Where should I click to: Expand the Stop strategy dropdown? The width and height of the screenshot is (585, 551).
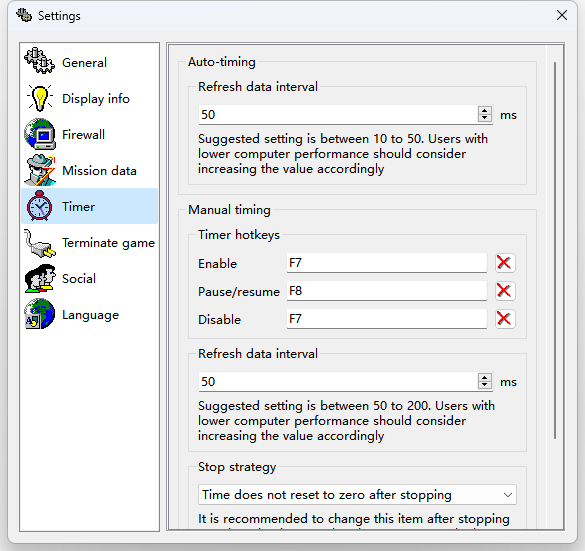[357, 495]
